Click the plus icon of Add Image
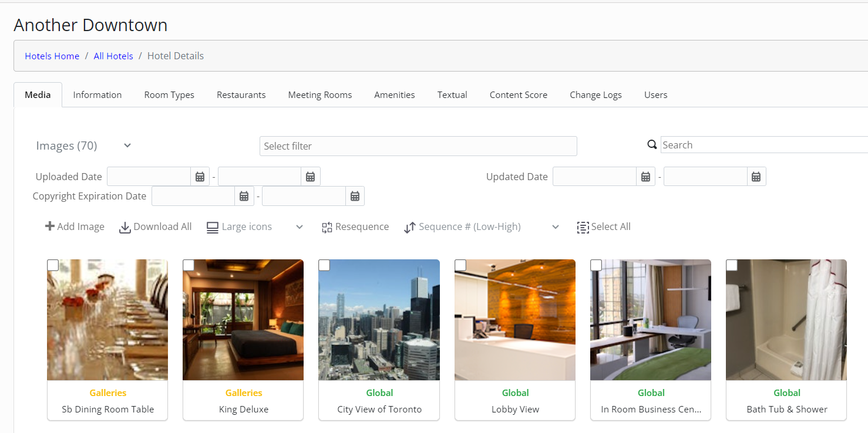The height and width of the screenshot is (433, 868). click(50, 226)
